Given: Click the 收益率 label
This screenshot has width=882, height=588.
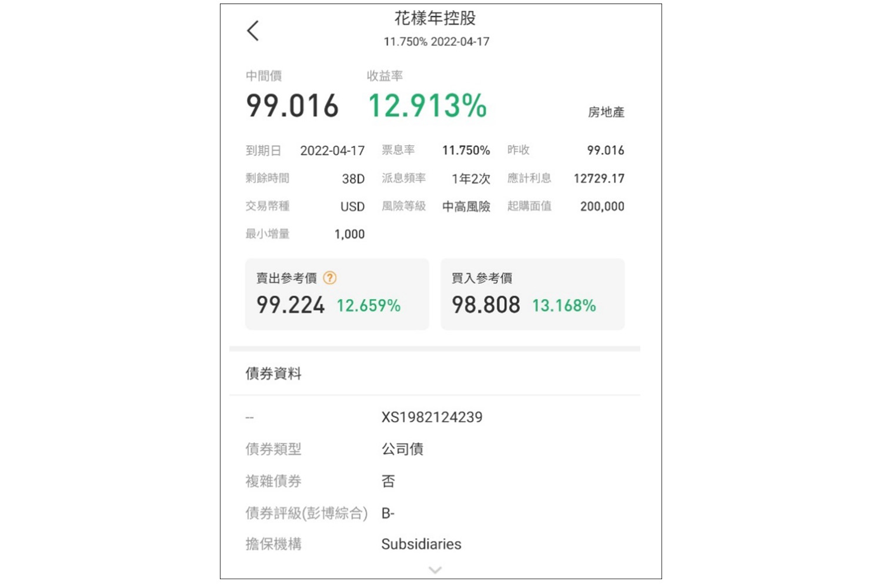Looking at the screenshot, I should point(385,76).
